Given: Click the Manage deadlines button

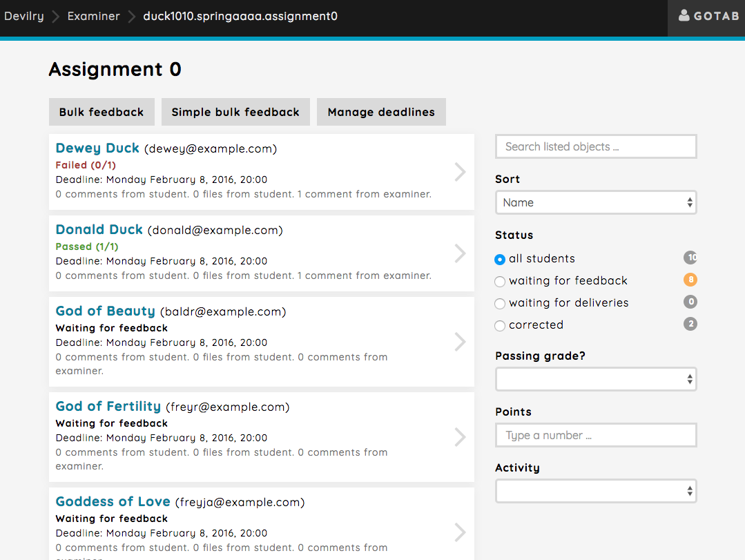Looking at the screenshot, I should (x=381, y=112).
